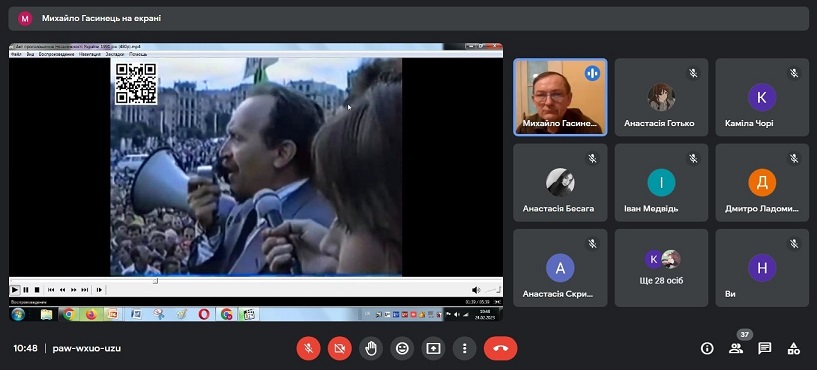This screenshot has height=370, width=817.
Task: Select the Дмитро Ладоми… participant tile
Action: coord(762,182)
